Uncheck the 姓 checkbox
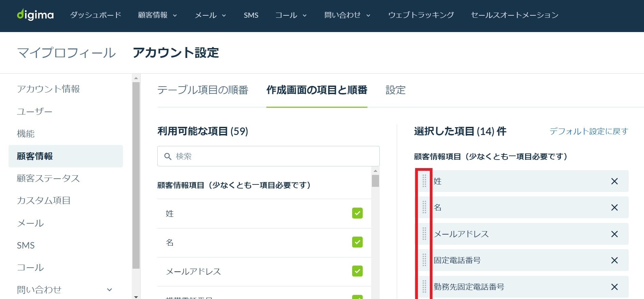644x299 pixels. pos(357,213)
